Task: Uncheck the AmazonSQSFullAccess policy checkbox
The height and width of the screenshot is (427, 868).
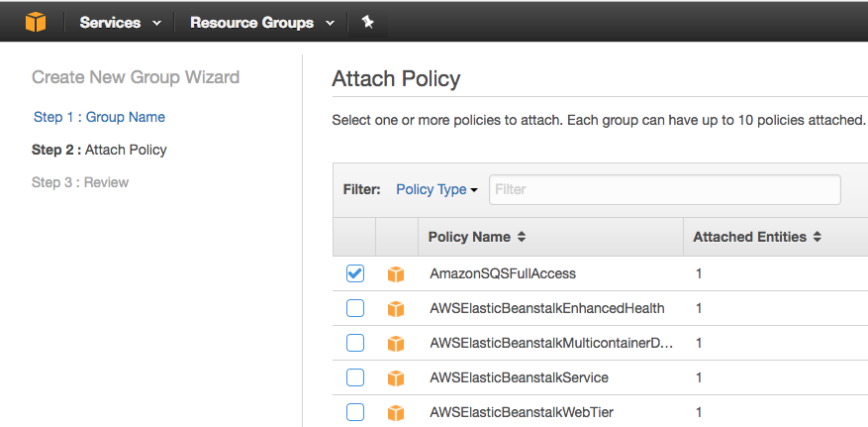Action: (355, 273)
